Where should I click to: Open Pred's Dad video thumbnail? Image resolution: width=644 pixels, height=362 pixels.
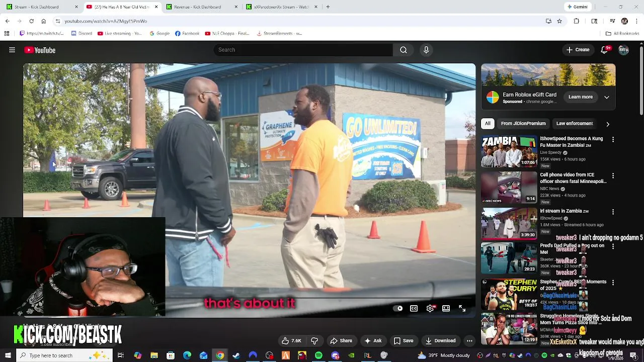509,258
